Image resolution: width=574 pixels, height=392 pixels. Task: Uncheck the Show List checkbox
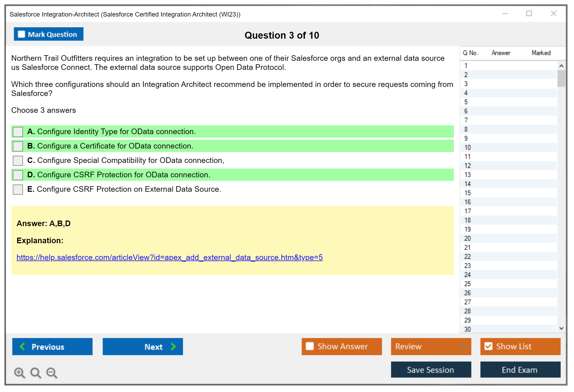[488, 346]
